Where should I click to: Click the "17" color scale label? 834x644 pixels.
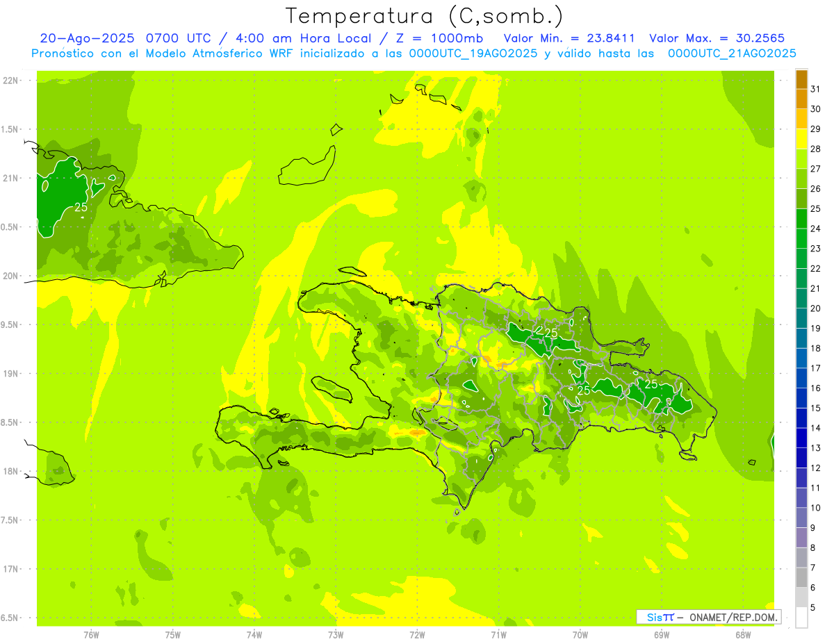click(x=816, y=368)
